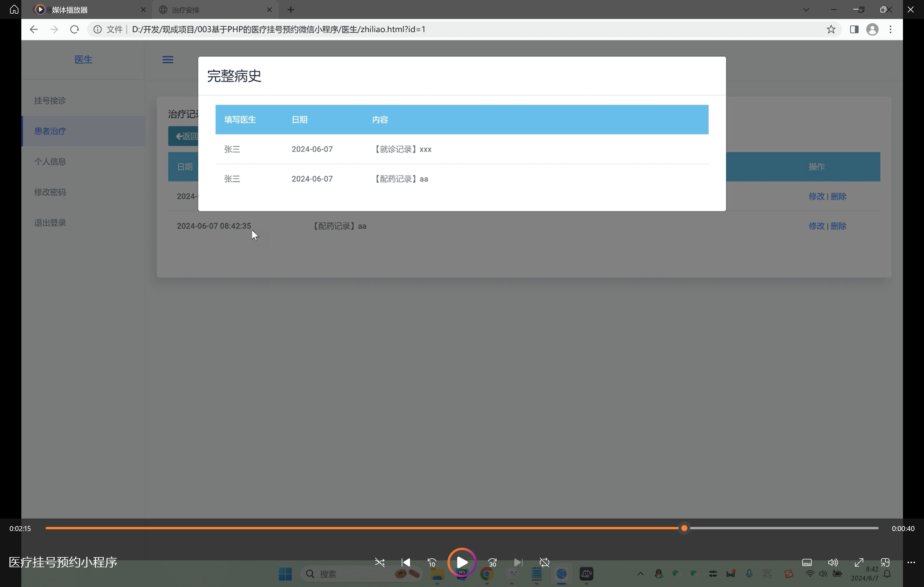Click the 返回 back button
Screen dimensions: 924x587
coord(183,136)
